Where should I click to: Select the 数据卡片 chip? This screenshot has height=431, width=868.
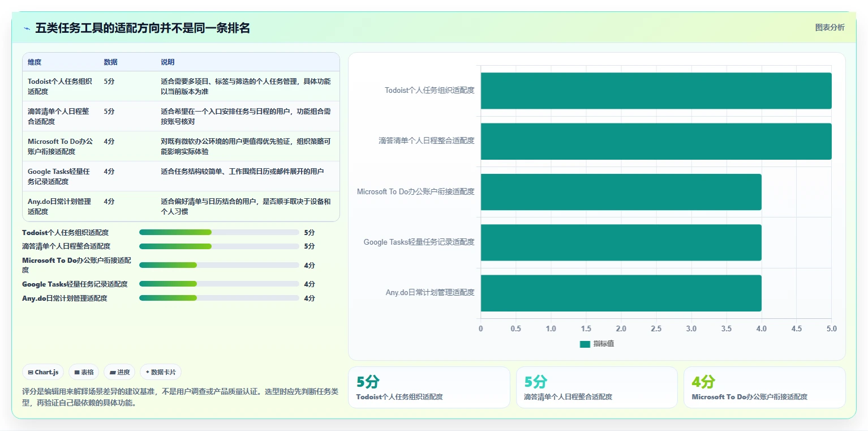pos(161,372)
